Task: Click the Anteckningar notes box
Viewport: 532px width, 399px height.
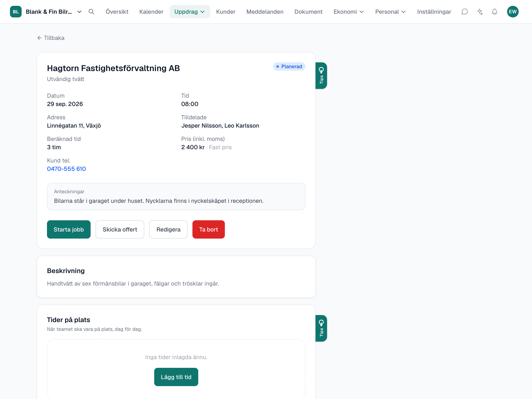Action: coord(176,196)
